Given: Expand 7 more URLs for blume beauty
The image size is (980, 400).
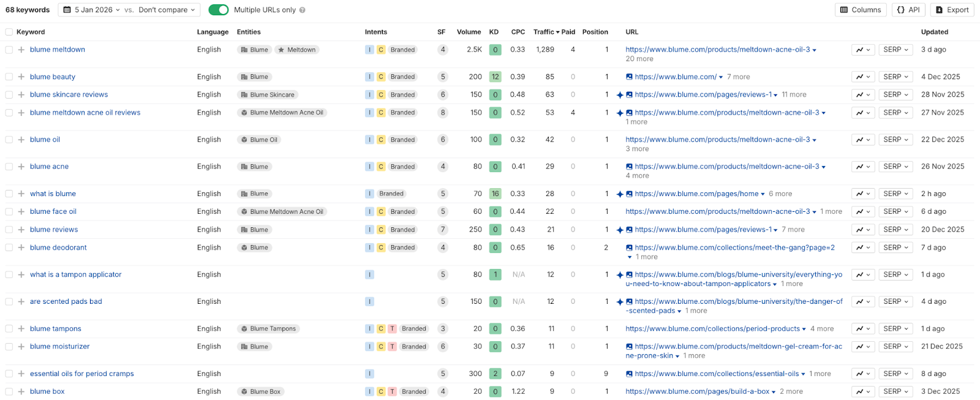Looking at the screenshot, I should click(x=738, y=77).
